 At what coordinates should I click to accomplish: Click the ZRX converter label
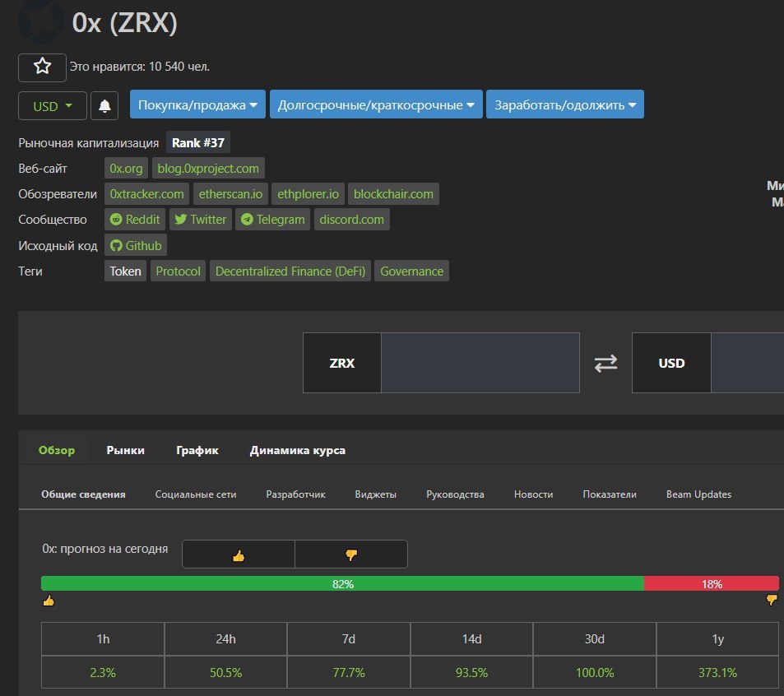point(342,363)
